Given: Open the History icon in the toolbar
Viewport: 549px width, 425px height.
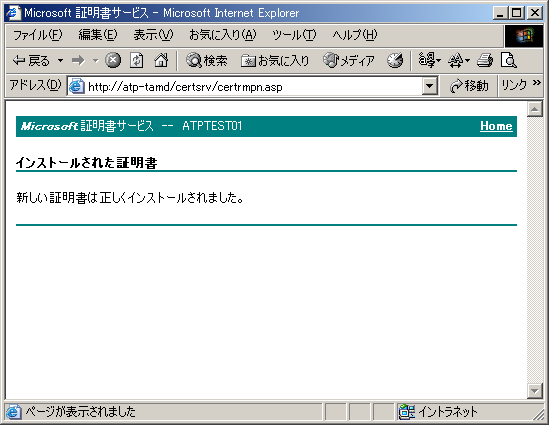Looking at the screenshot, I should tap(395, 61).
